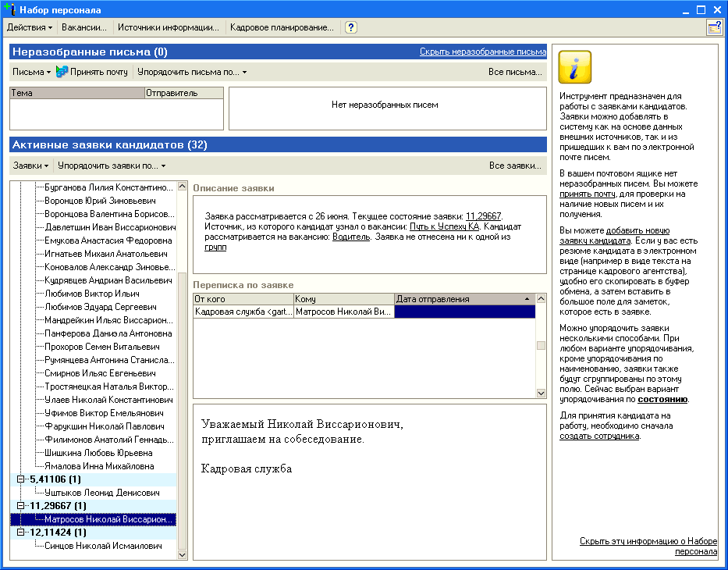Open the Действия dropdown menu
The height and width of the screenshot is (570, 728).
pos(30,27)
